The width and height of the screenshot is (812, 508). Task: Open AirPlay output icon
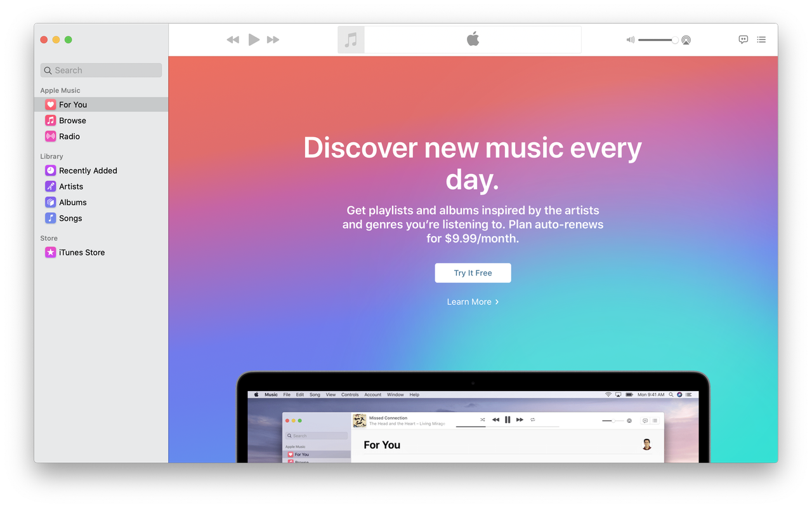click(686, 40)
